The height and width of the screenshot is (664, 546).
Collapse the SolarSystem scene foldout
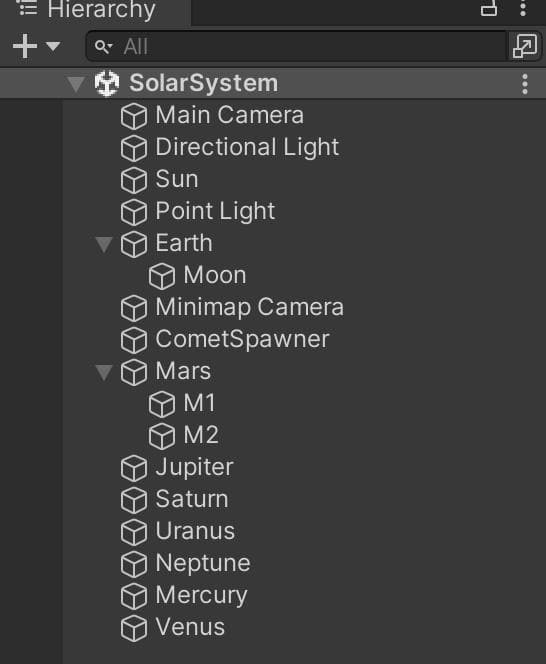(x=76, y=84)
